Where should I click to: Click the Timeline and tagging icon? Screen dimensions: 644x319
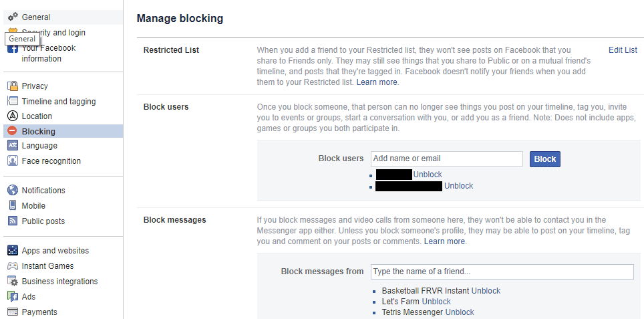coord(13,102)
